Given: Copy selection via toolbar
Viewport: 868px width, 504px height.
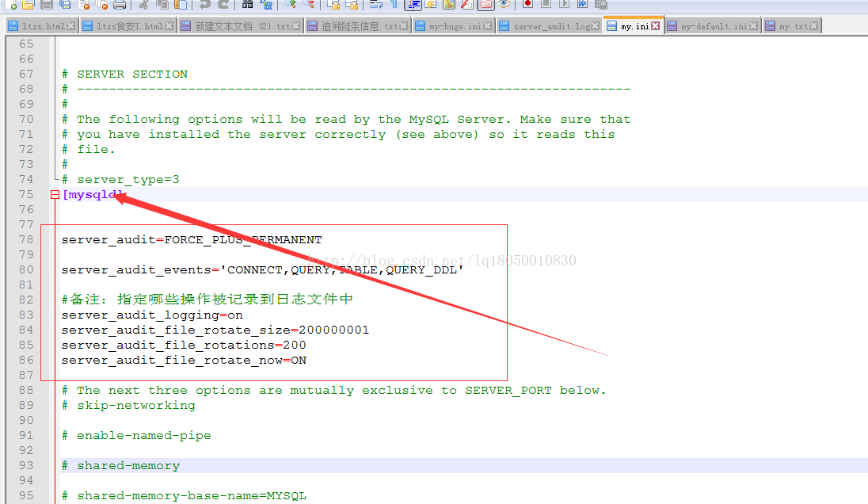Looking at the screenshot, I should coord(162,5).
